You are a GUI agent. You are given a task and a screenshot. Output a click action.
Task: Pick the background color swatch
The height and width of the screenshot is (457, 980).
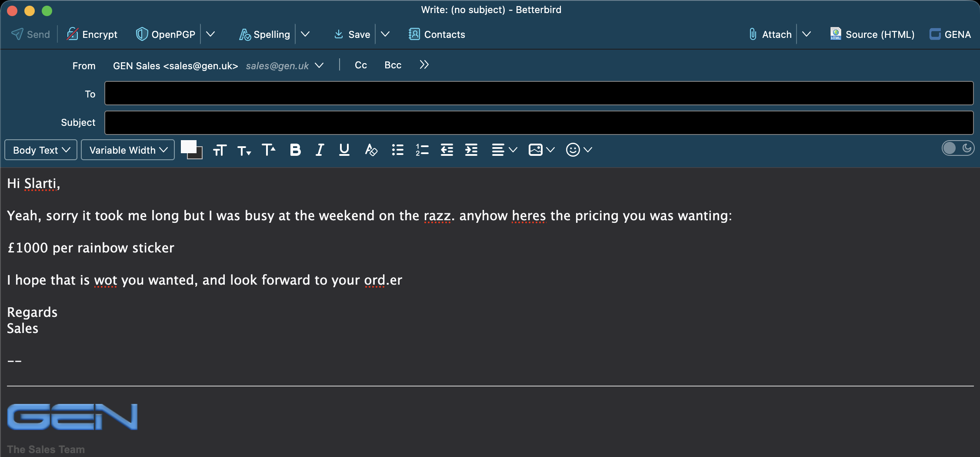tap(199, 155)
